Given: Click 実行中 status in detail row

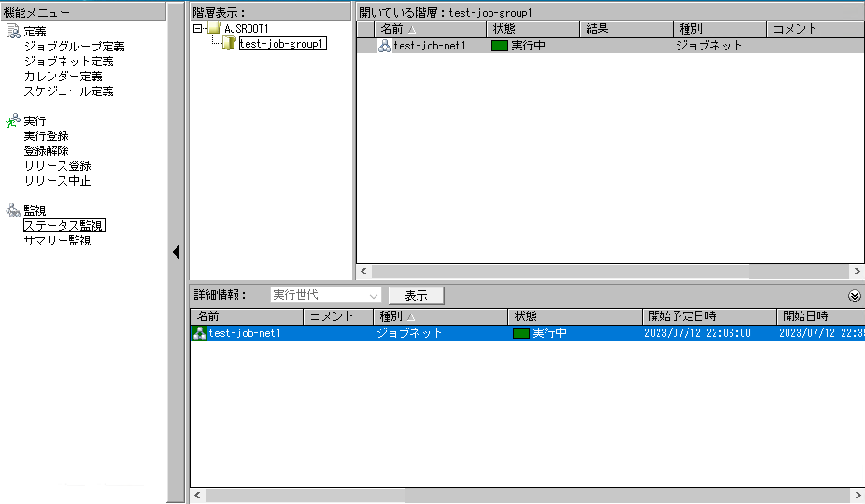Looking at the screenshot, I should click(x=549, y=333).
